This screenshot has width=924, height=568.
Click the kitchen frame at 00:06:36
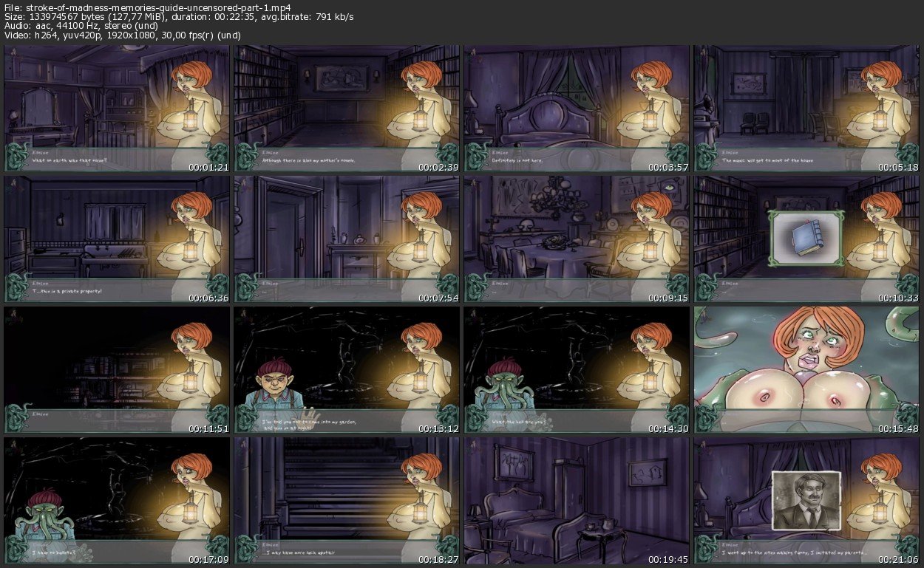click(117, 239)
